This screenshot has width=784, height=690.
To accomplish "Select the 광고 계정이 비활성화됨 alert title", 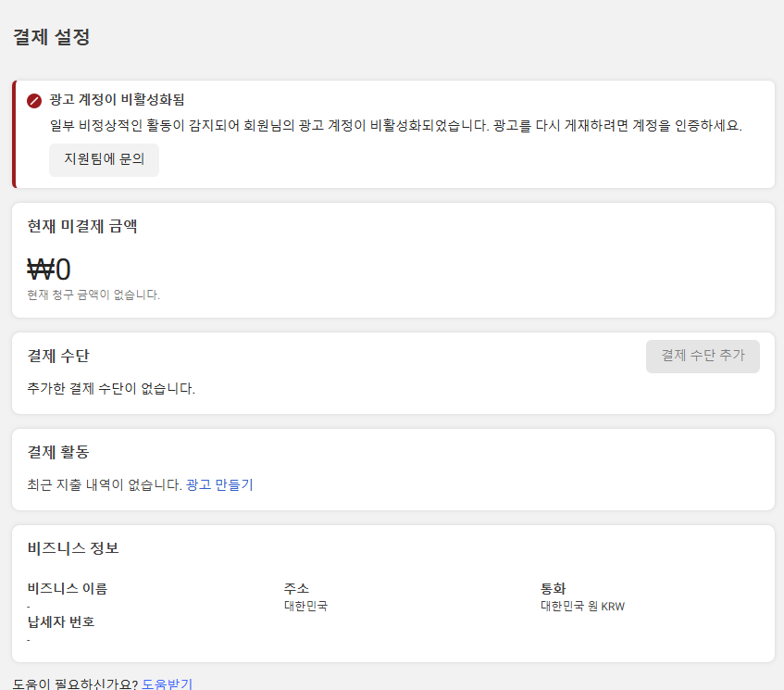I will [x=117, y=100].
